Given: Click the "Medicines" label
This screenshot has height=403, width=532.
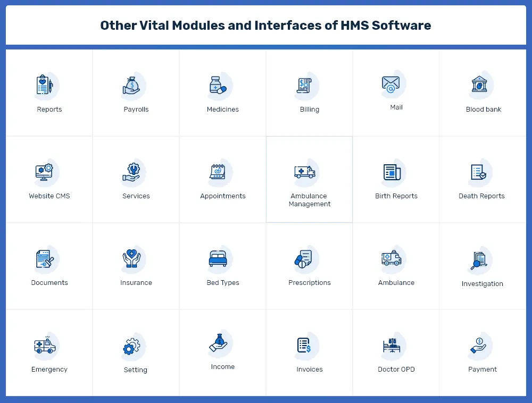Looking at the screenshot, I should (223, 110).
